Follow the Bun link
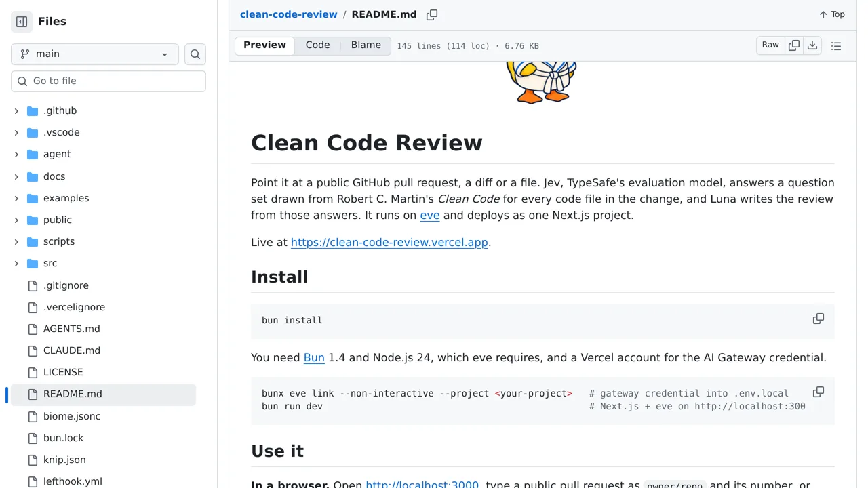The width and height of the screenshot is (868, 488). (x=314, y=357)
